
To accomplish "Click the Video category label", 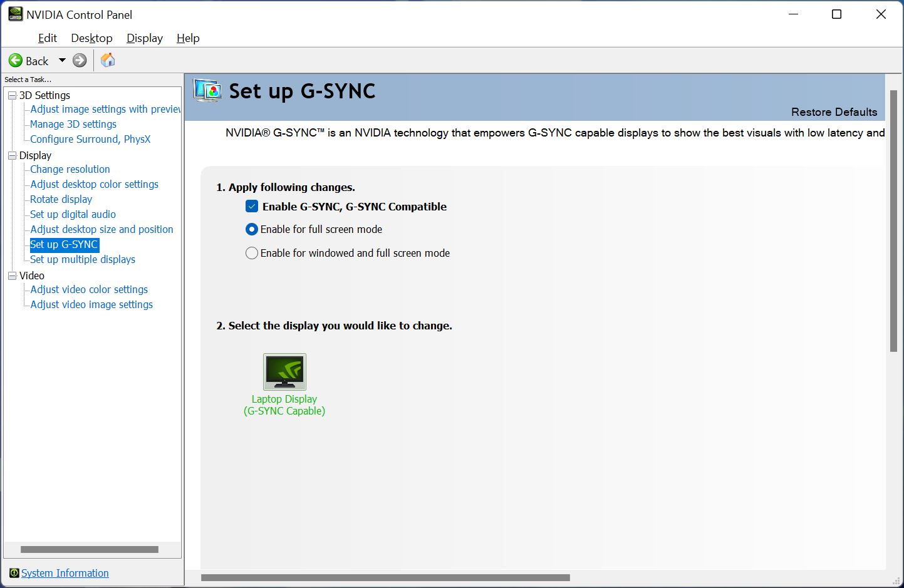I will click(32, 276).
